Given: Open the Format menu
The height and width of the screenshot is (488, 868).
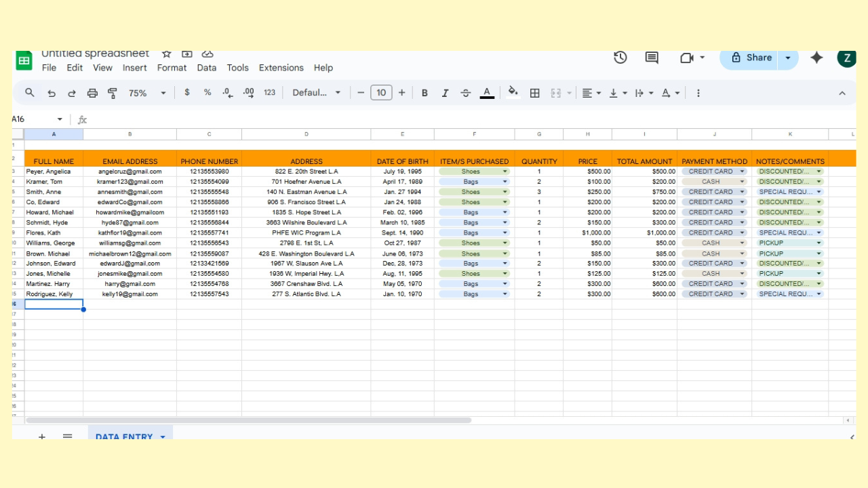Looking at the screenshot, I should click(x=172, y=68).
